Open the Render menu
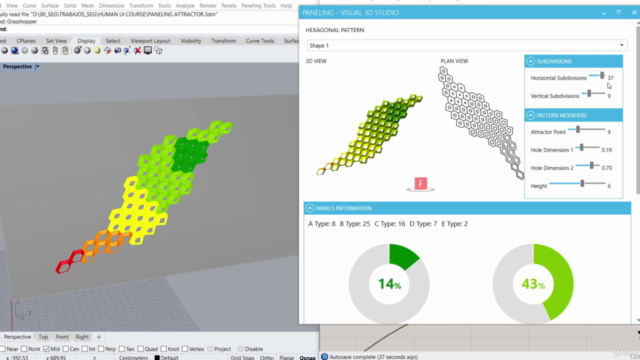This screenshot has height=360, width=640. click(x=208, y=6)
